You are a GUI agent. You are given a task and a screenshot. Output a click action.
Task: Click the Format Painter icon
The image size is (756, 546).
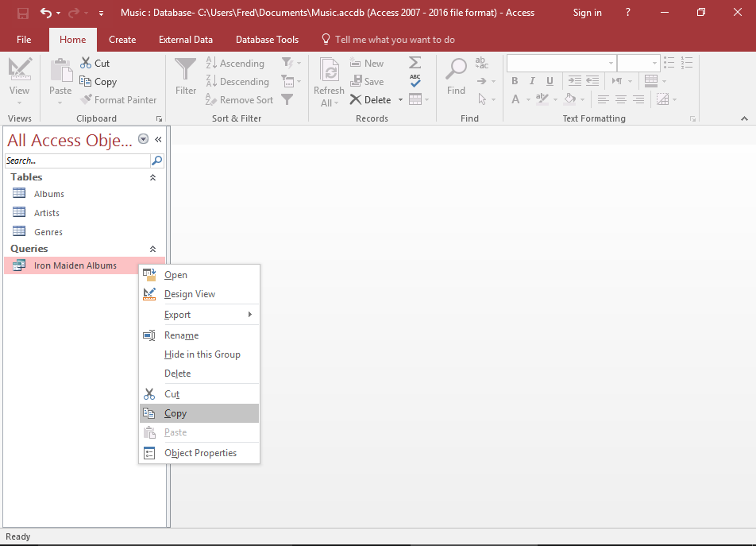87,100
